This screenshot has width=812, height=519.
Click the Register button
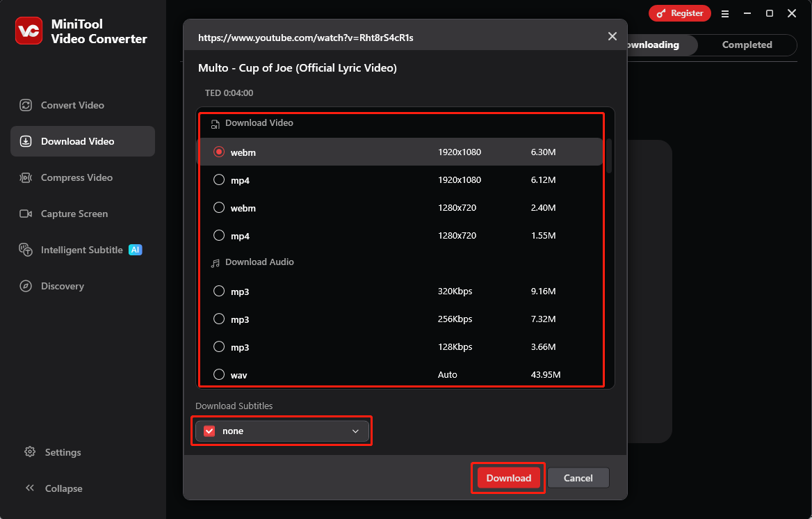point(679,13)
